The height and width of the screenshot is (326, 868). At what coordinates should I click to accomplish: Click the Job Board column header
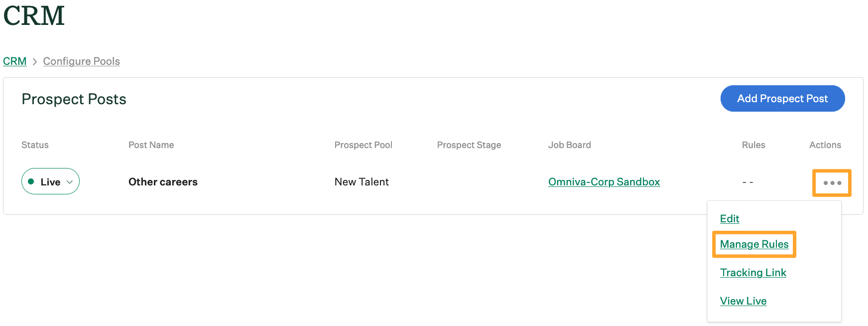click(x=569, y=145)
